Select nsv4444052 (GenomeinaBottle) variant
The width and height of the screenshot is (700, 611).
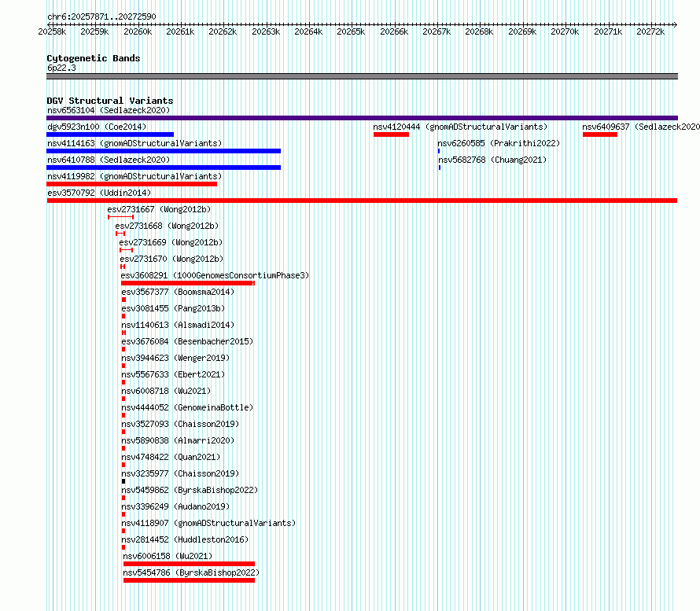click(x=187, y=407)
